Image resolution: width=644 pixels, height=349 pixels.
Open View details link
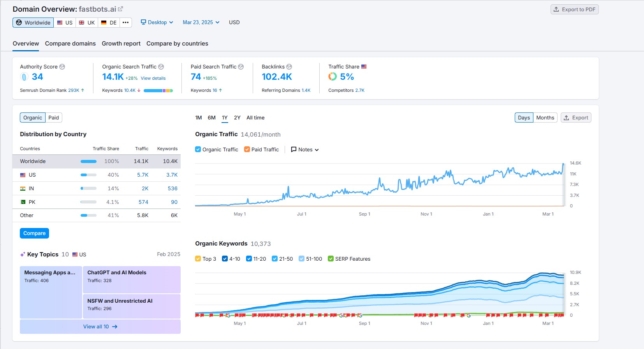click(x=153, y=78)
